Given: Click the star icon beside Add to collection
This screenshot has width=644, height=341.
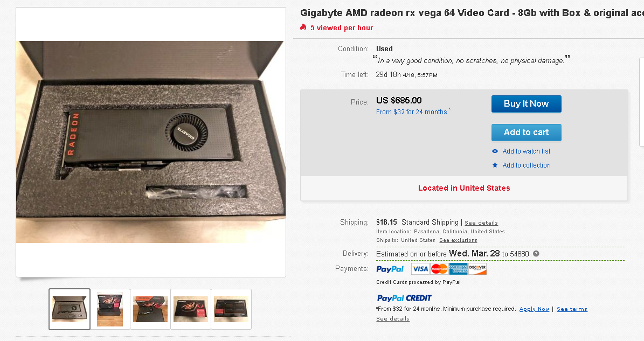Looking at the screenshot, I should coord(495,165).
